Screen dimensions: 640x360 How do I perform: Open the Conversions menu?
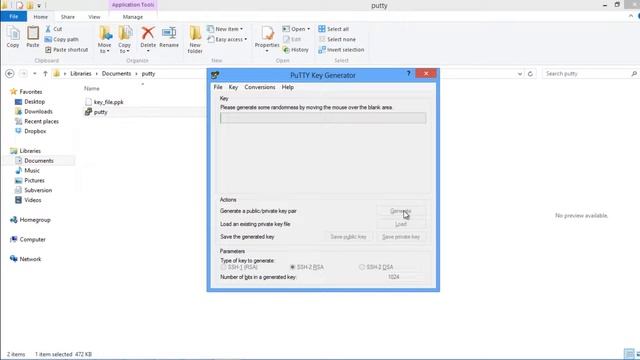pos(260,87)
